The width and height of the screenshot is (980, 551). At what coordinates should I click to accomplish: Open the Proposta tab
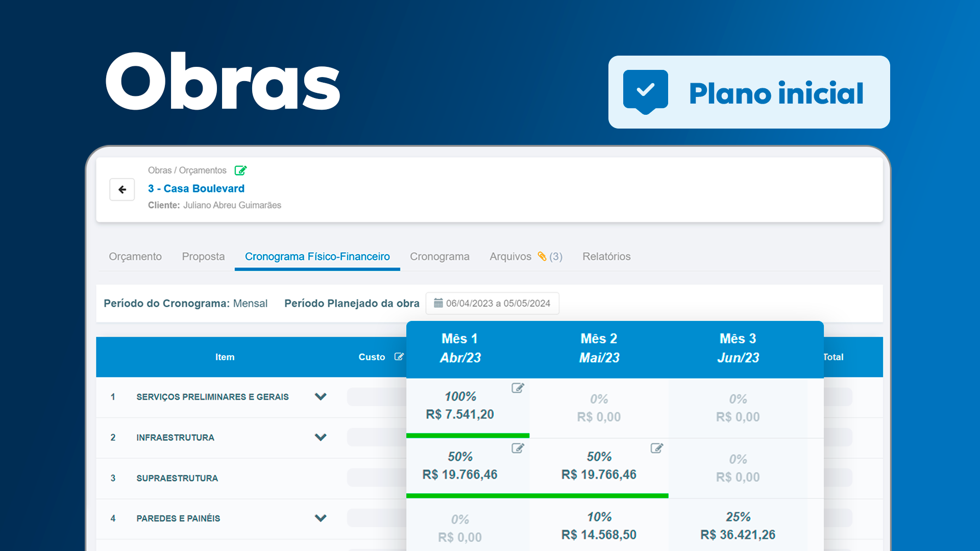[x=203, y=257]
